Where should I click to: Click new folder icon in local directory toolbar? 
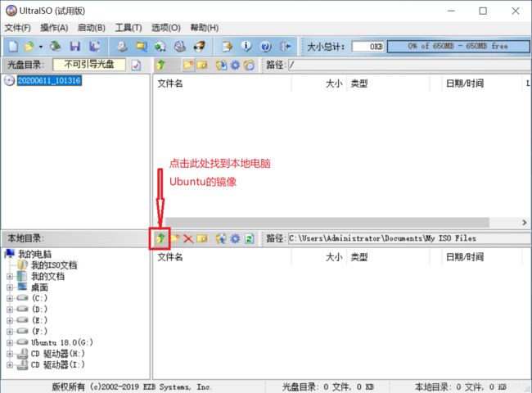click(x=174, y=238)
